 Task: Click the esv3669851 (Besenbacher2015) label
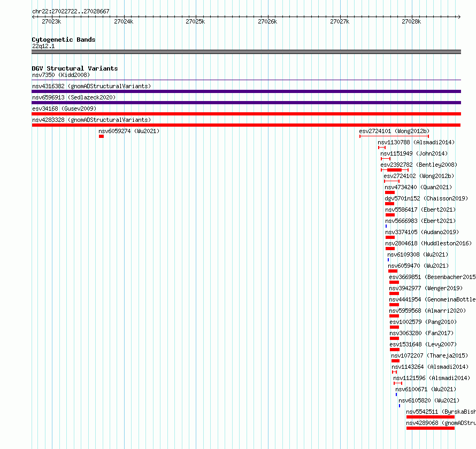coord(432,277)
